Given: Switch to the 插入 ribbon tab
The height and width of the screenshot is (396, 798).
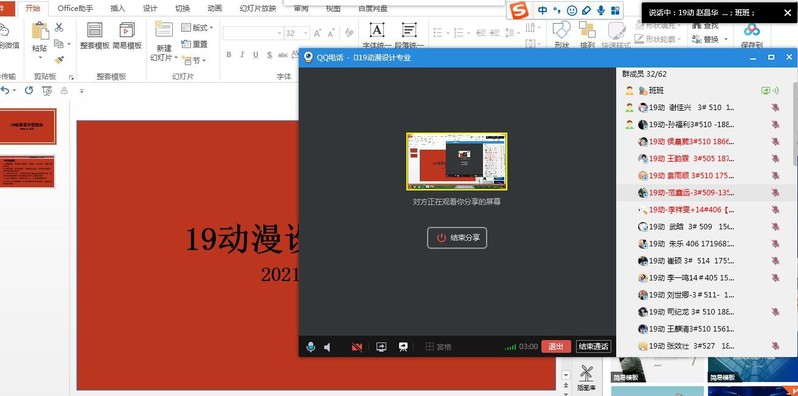Looking at the screenshot, I should tap(118, 8).
